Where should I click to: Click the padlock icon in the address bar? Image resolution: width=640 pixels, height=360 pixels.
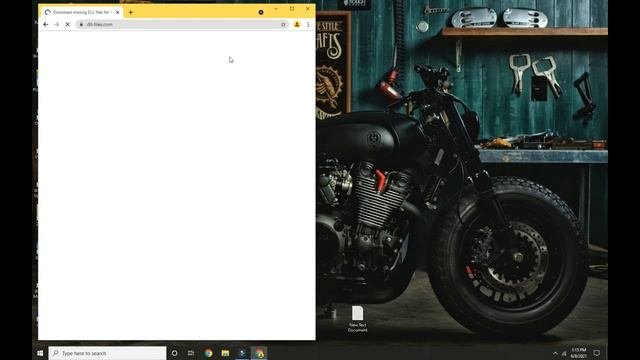(81, 24)
